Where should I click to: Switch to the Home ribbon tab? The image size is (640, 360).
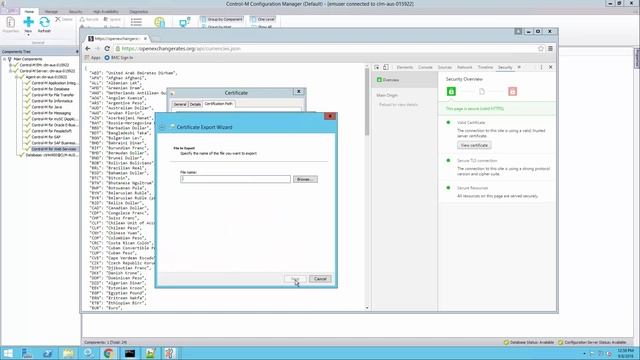click(x=29, y=11)
